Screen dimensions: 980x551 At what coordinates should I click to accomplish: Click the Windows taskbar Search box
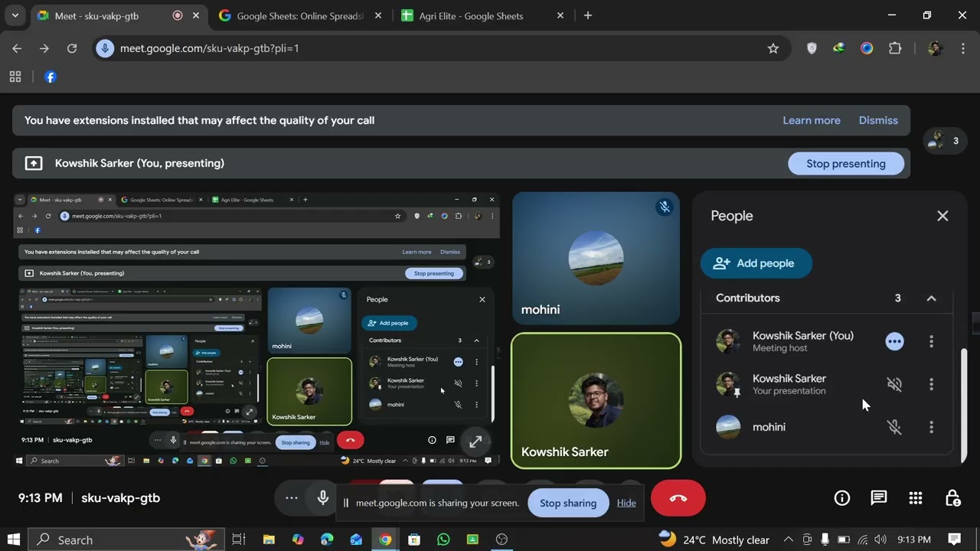(x=126, y=540)
